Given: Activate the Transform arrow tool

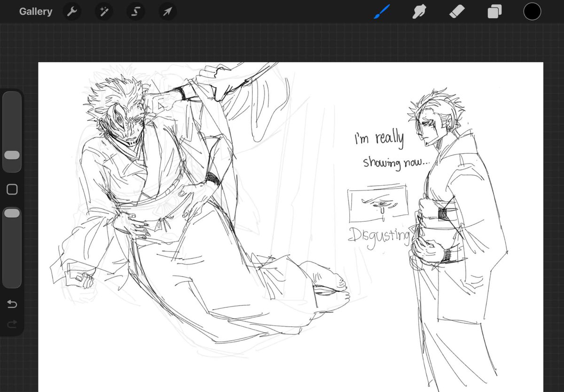Looking at the screenshot, I should pyautogui.click(x=167, y=12).
